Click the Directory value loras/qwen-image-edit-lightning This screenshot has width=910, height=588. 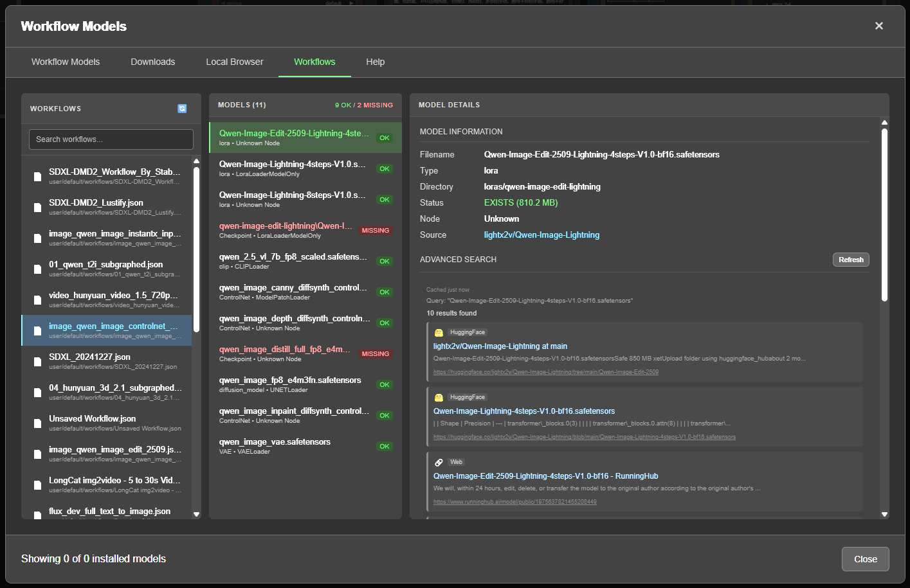[542, 187]
